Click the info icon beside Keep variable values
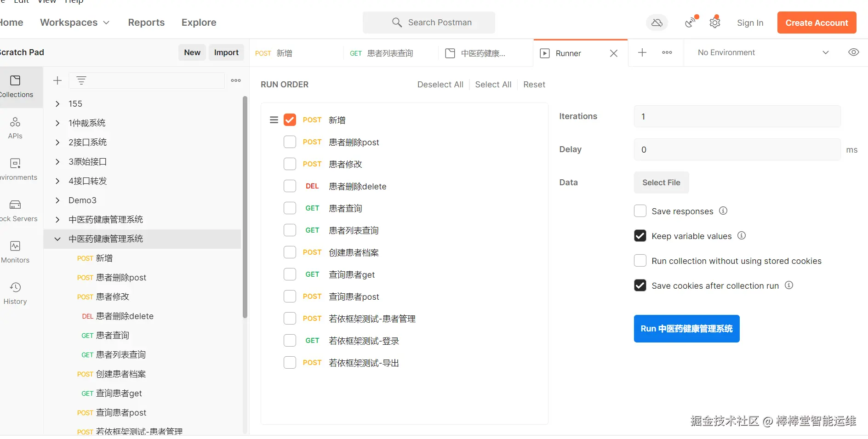 pos(742,235)
